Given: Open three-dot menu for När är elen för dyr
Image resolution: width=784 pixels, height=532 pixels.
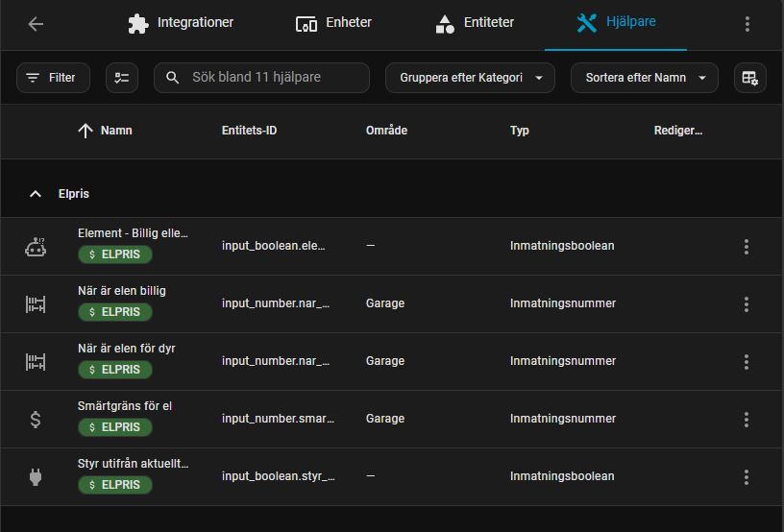Looking at the screenshot, I should click(746, 362).
